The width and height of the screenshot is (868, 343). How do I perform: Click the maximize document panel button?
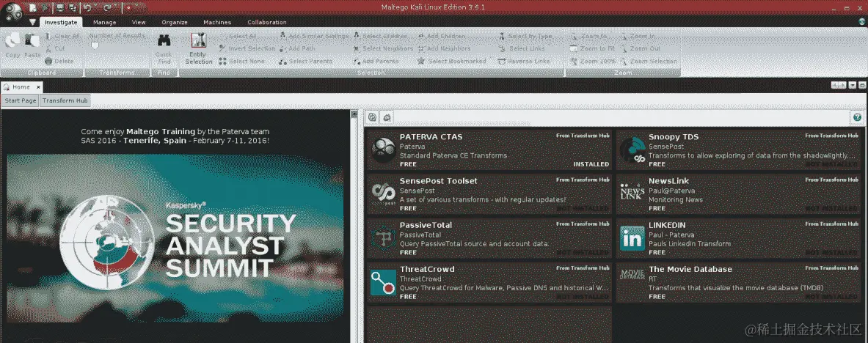pos(862,85)
